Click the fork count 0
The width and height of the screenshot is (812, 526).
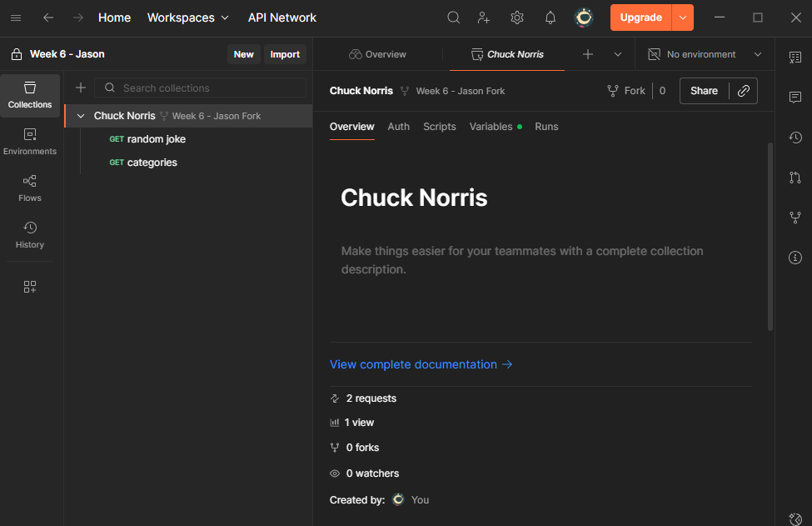tap(662, 91)
